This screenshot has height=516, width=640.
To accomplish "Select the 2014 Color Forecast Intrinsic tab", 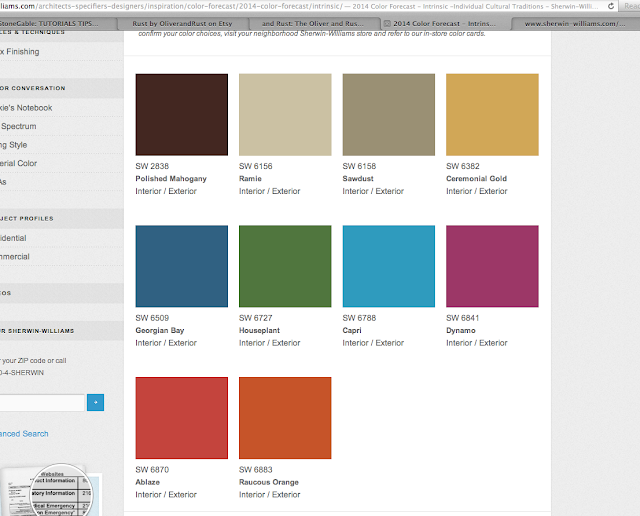I will point(445,24).
